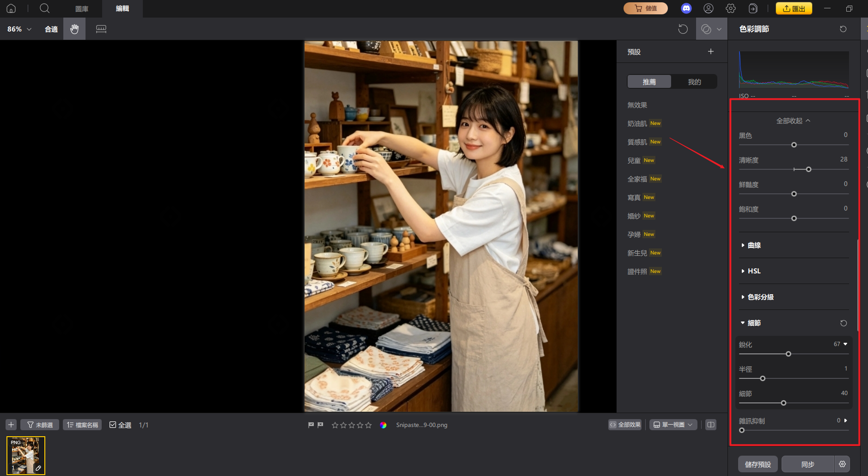
Task: Expand the HSL section
Action: point(754,271)
